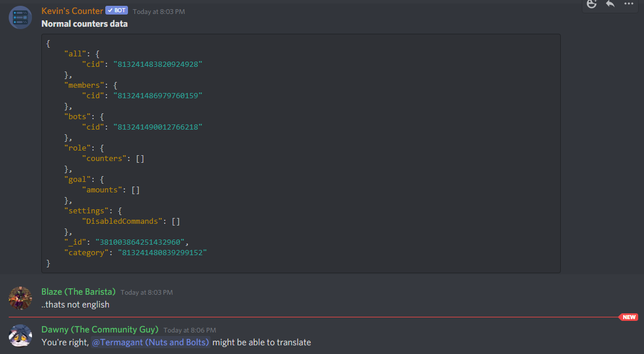Click the "category" value in code block
Viewport: 644px width, 354px height.
click(162, 253)
